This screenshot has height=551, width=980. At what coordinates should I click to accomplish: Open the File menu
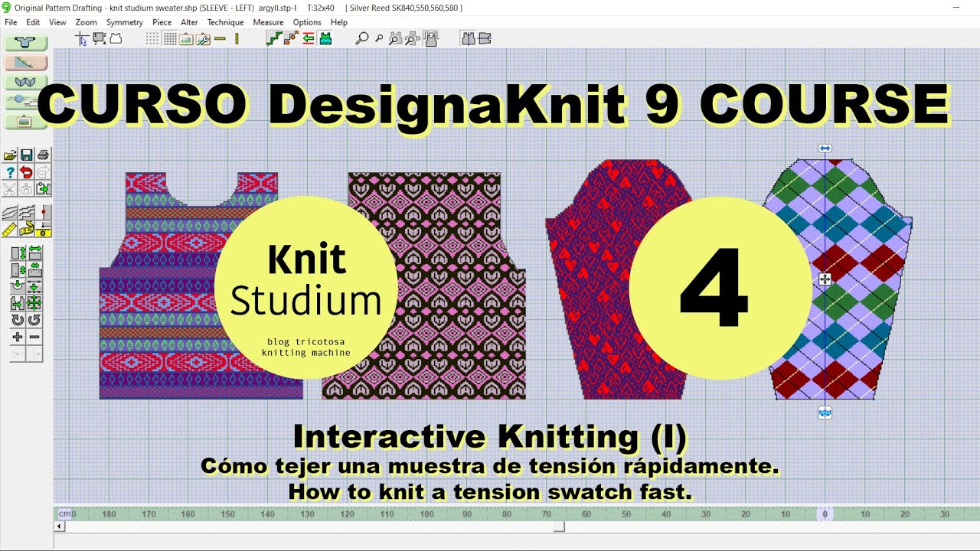click(x=11, y=22)
